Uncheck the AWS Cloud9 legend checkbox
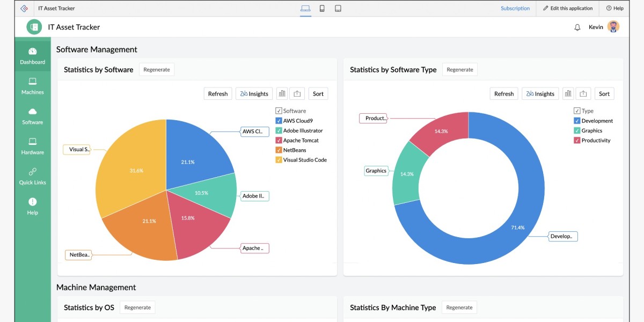Screen dimensions: 644x322 point(279,121)
